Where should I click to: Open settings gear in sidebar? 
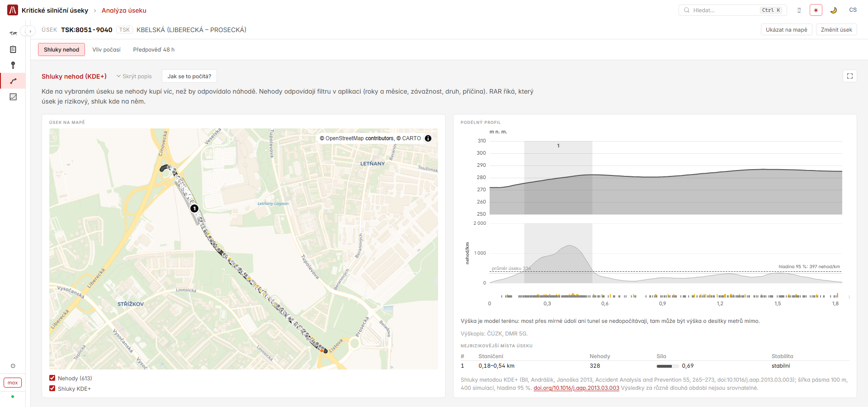coord(13,366)
